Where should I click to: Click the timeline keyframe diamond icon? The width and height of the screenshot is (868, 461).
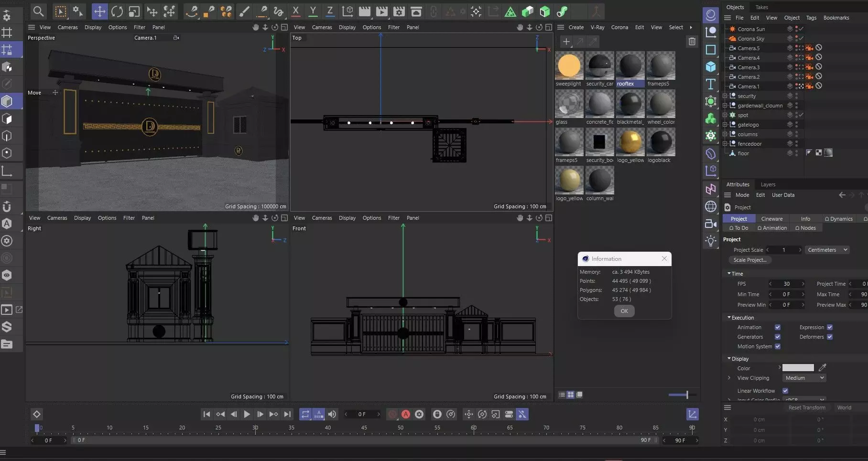click(x=36, y=414)
